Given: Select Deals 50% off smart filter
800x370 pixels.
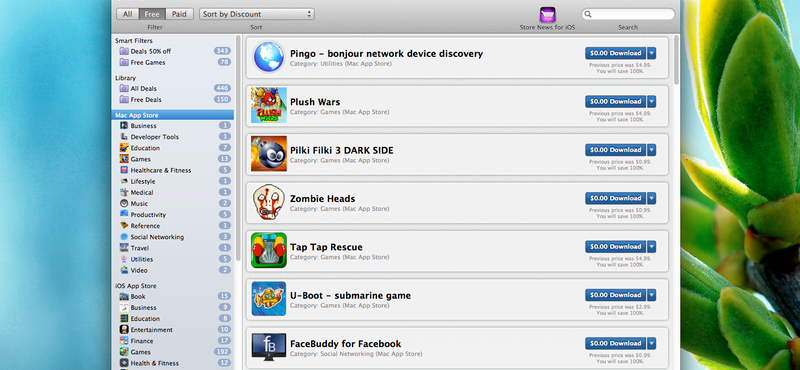Looking at the screenshot, I should (x=173, y=51).
